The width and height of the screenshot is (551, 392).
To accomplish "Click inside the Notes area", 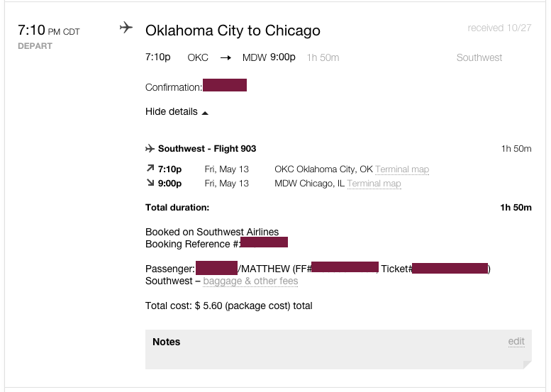I will tap(333, 354).
